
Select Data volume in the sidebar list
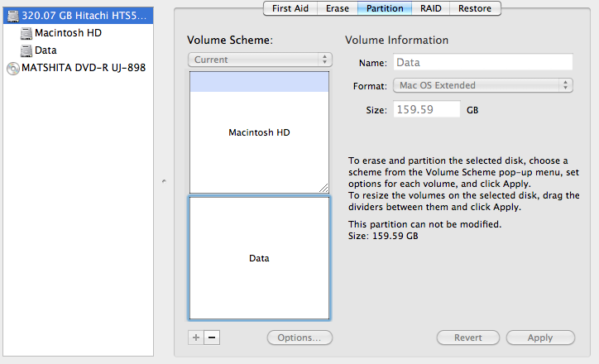(x=79, y=50)
